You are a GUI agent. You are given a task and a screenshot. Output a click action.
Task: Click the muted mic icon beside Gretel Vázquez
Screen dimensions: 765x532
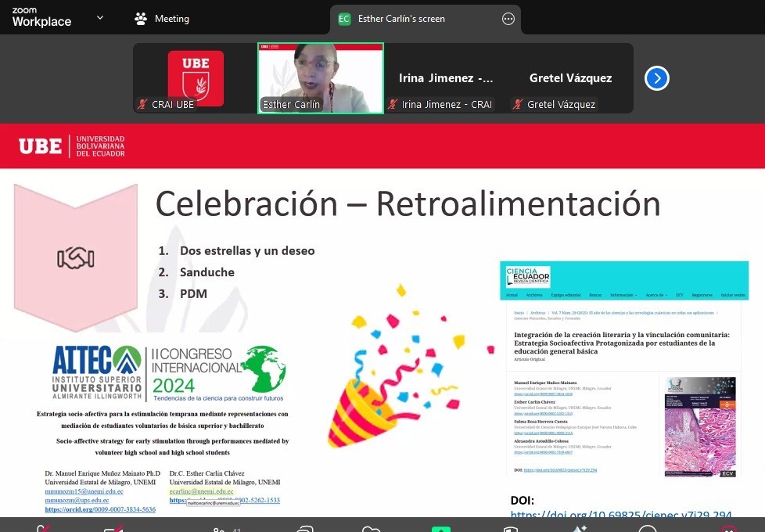click(x=518, y=105)
